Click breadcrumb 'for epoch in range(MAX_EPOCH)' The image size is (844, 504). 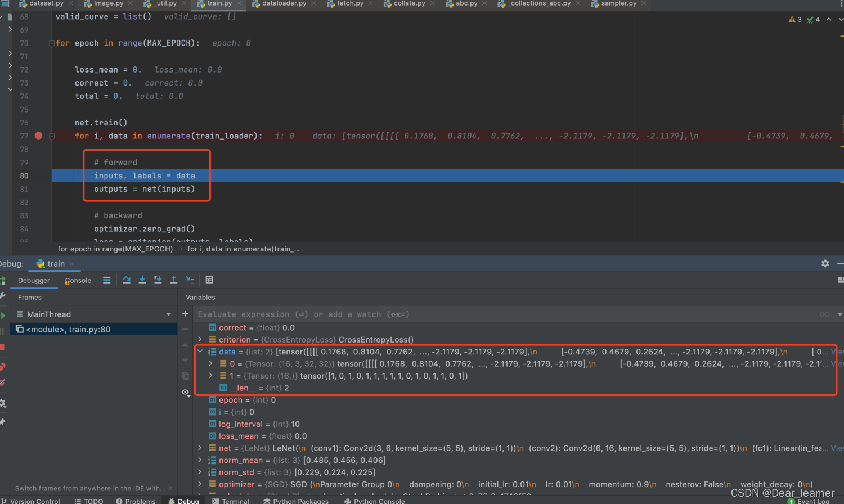[115, 249]
